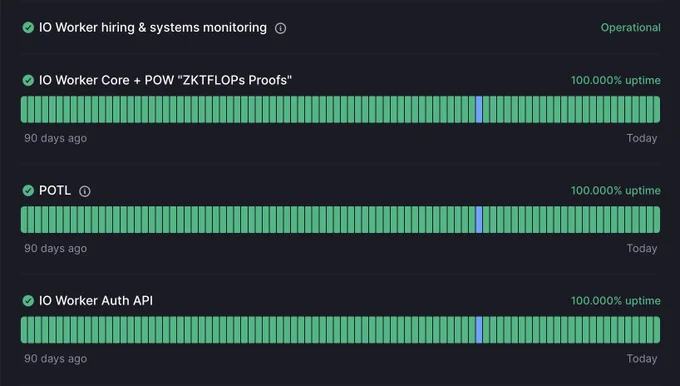
Task: Click green check icon for IO Worker hiring
Action: pos(28,28)
